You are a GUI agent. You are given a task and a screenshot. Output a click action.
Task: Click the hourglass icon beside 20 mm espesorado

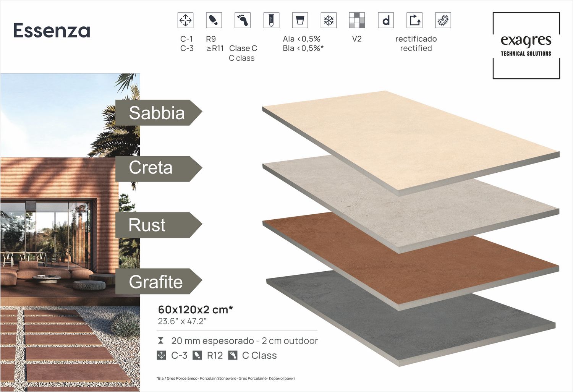tap(161, 340)
